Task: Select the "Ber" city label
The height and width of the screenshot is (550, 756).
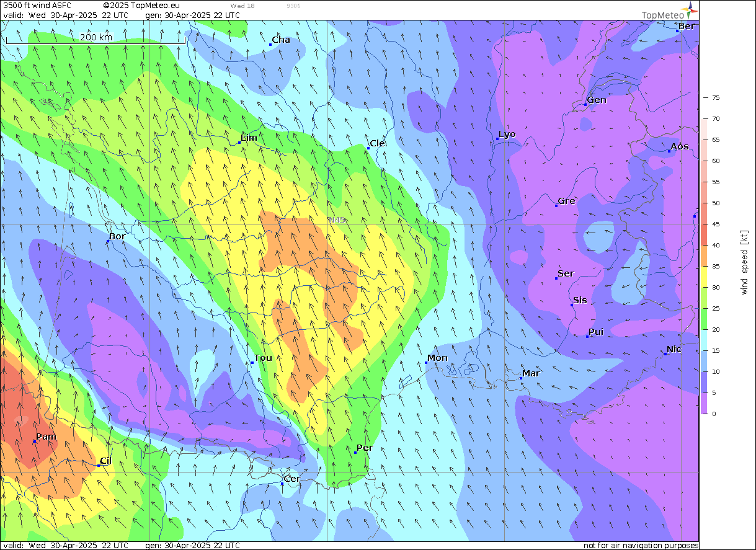Action: tap(687, 26)
